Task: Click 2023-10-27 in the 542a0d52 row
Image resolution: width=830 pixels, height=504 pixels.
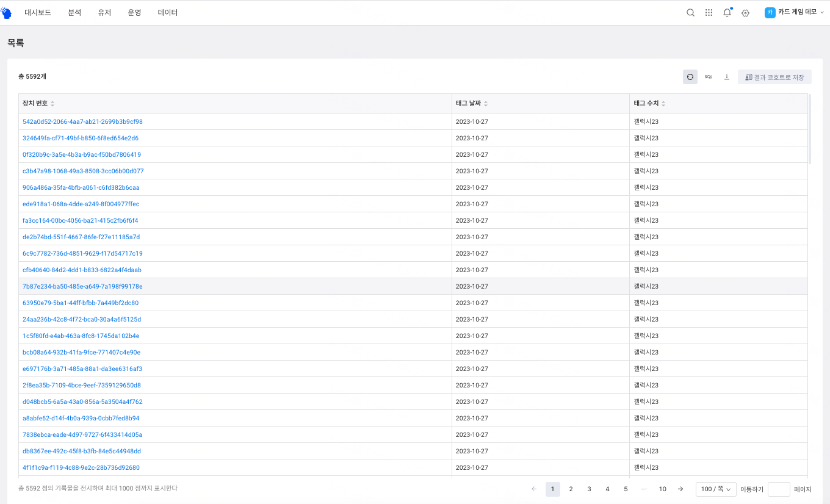Action: (472, 121)
